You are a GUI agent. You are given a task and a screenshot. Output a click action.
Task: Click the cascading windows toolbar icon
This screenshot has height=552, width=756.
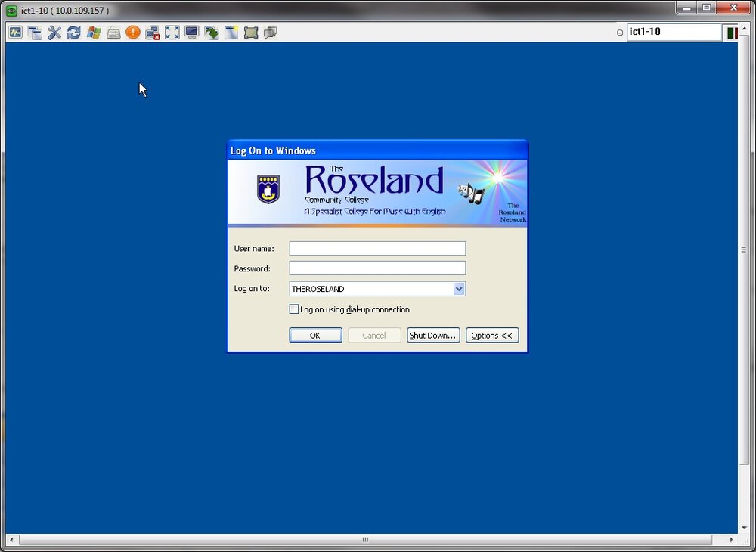[35, 33]
